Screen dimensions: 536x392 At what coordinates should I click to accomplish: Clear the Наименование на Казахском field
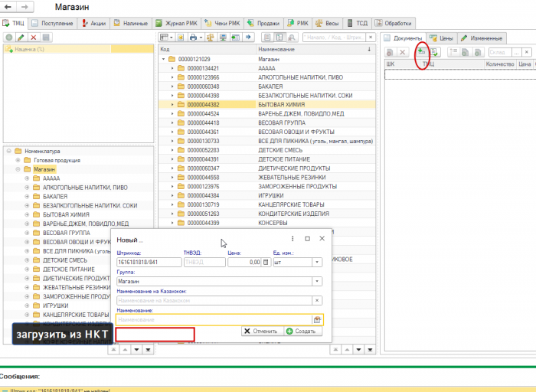tap(317, 300)
